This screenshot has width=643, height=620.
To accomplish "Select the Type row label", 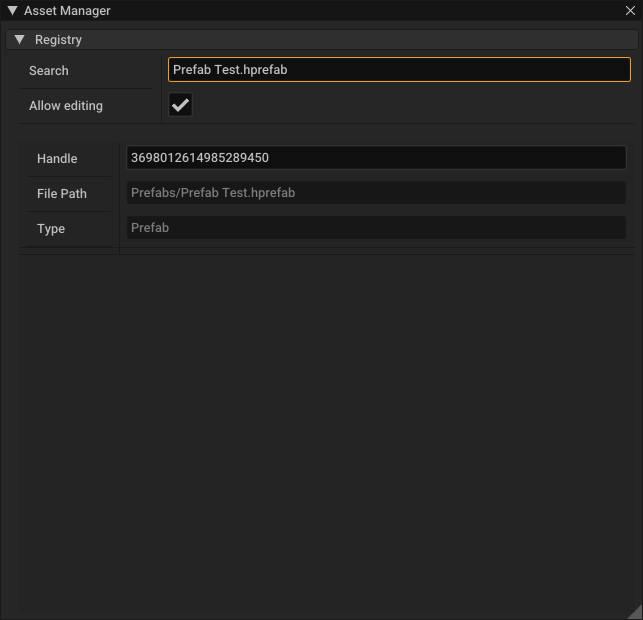I will (x=51, y=229).
